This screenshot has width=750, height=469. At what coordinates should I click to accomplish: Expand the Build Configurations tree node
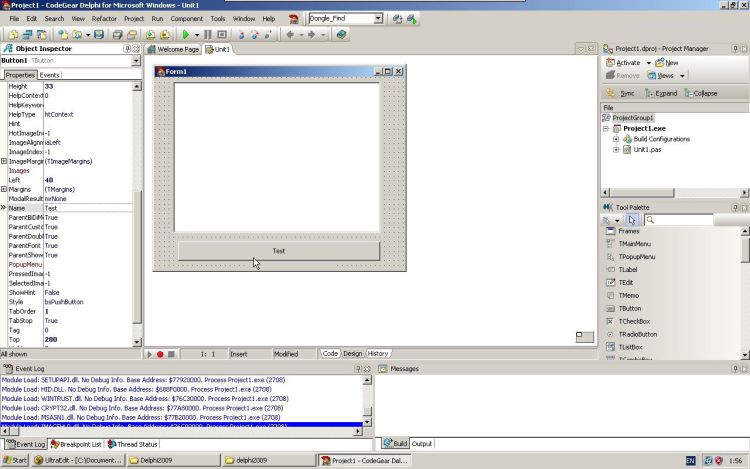(x=616, y=139)
